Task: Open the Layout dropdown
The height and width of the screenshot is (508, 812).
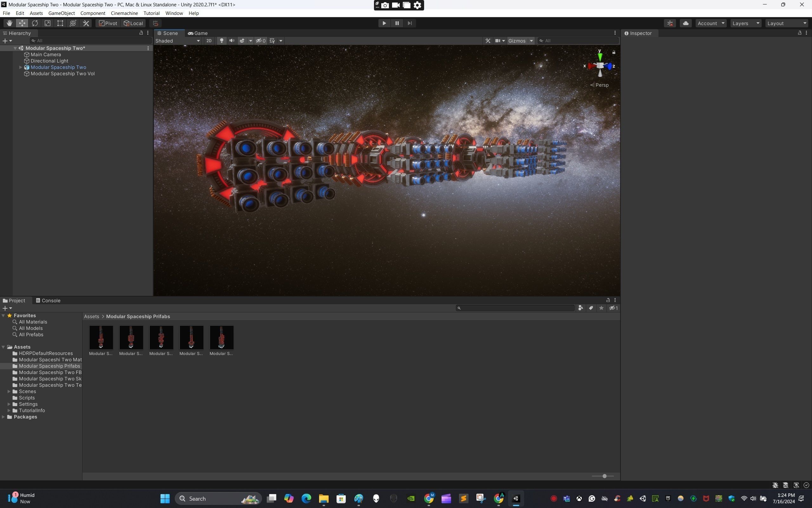Action: 787,23
